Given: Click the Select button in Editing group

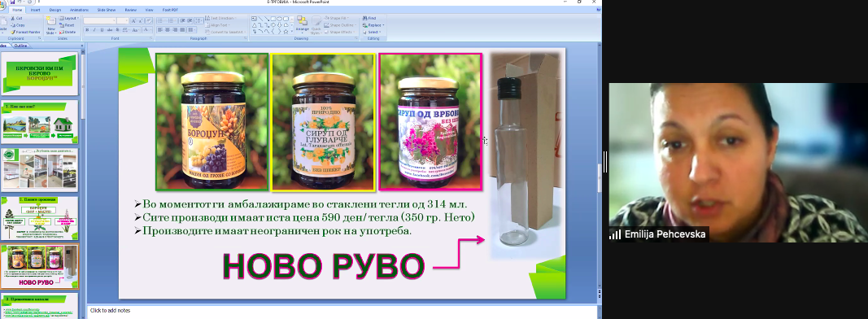Looking at the screenshot, I should 372,32.
